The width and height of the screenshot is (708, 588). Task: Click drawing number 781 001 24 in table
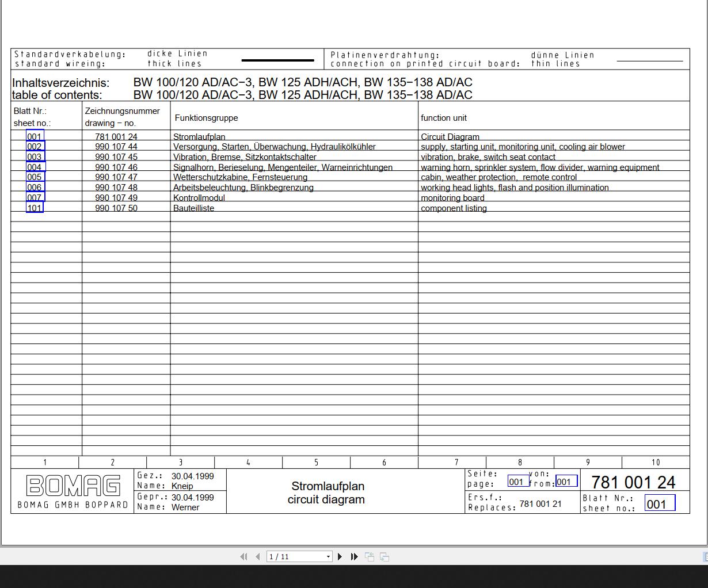[116, 137]
